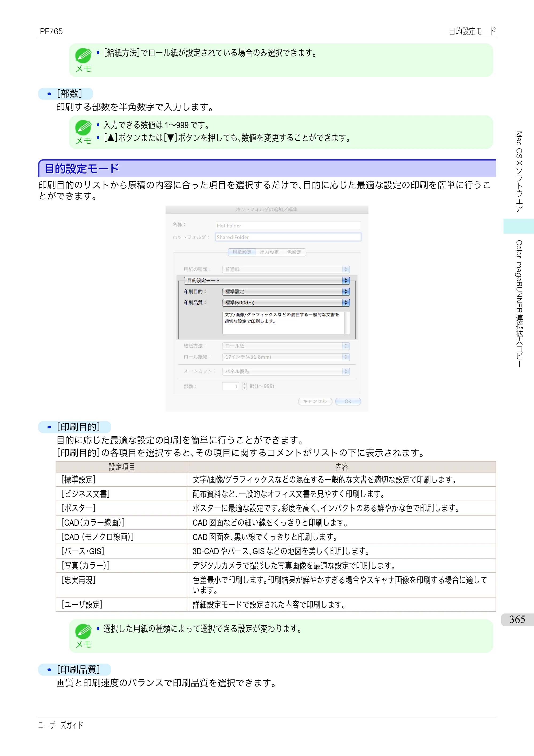Click the [印刷品質] bullet heading
This screenshot has width=534, height=756.
(x=78, y=669)
